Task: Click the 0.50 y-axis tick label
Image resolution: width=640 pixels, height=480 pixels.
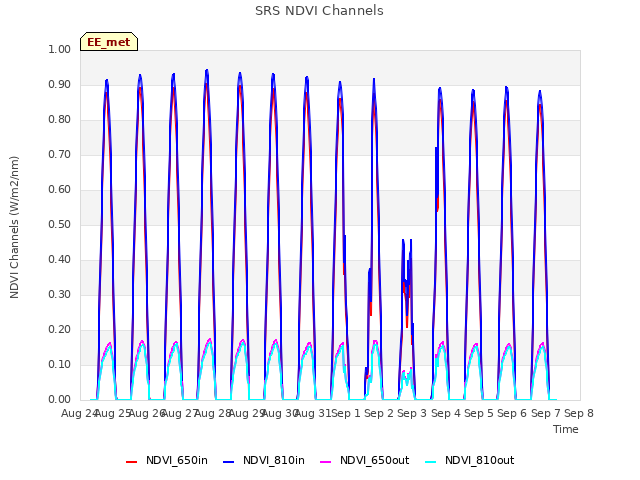Action: click(60, 224)
